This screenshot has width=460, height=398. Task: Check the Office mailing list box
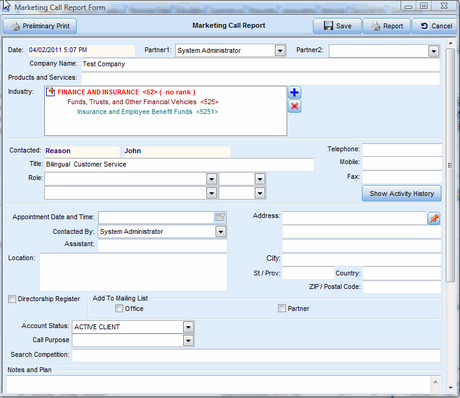point(119,308)
